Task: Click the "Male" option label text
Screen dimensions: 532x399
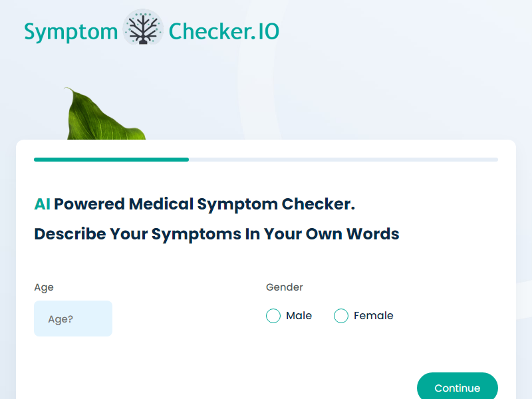Action: tap(299, 315)
